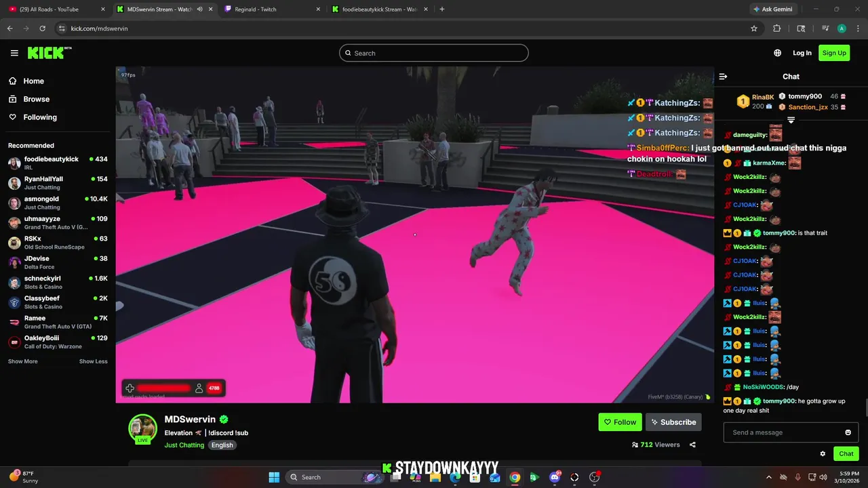Open the volume control in system tray

[x=823, y=477]
